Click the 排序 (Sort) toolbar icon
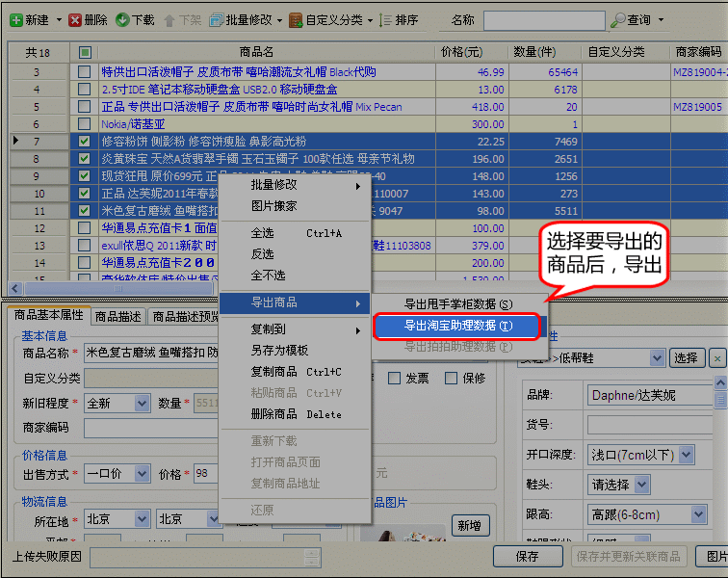 (385, 20)
